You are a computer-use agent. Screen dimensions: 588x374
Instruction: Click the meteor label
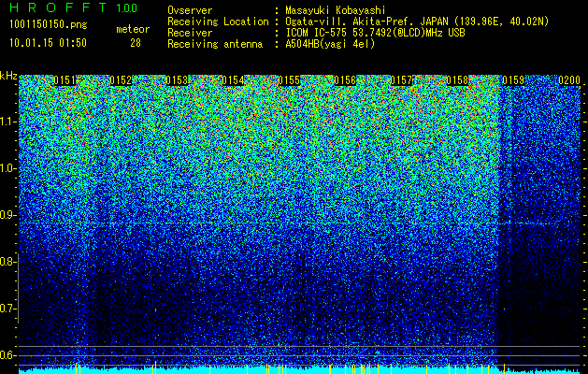133,29
